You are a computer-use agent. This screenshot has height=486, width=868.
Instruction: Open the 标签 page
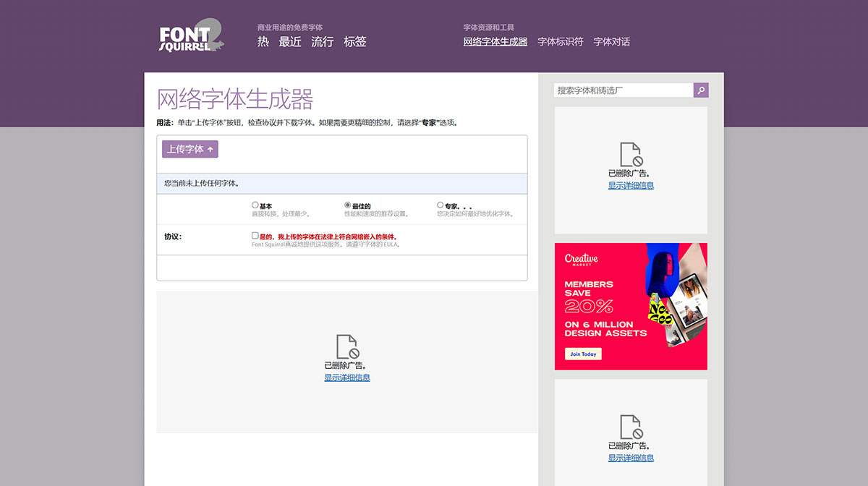356,42
